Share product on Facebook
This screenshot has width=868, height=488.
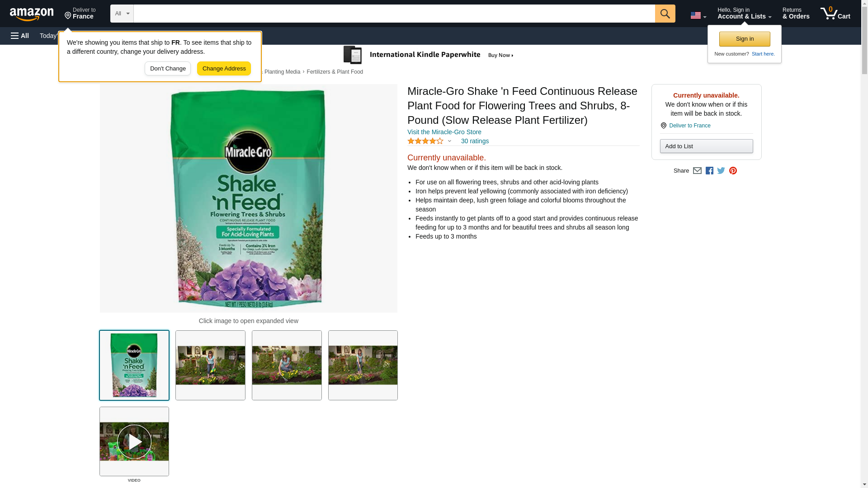point(709,171)
